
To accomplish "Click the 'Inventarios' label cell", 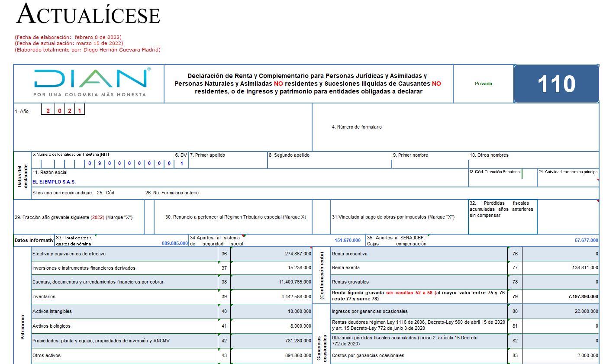I will point(125,296).
